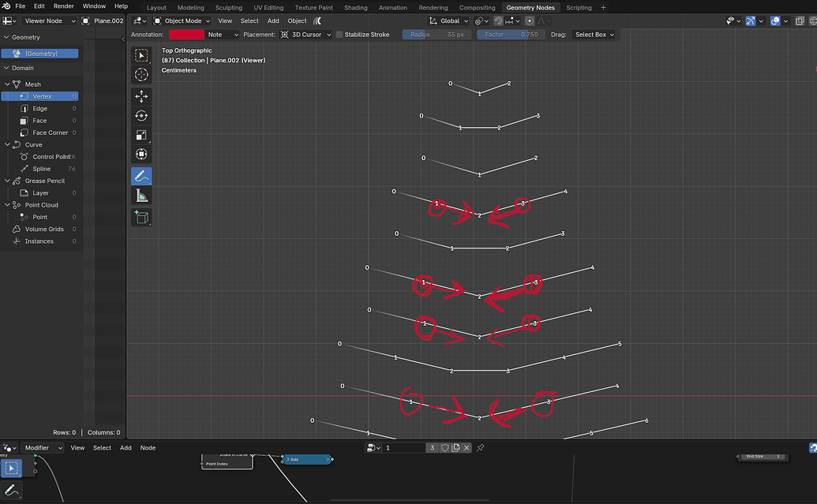Image resolution: width=817 pixels, height=504 pixels.
Task: Open the pivot point dropdown
Action: 482,21
